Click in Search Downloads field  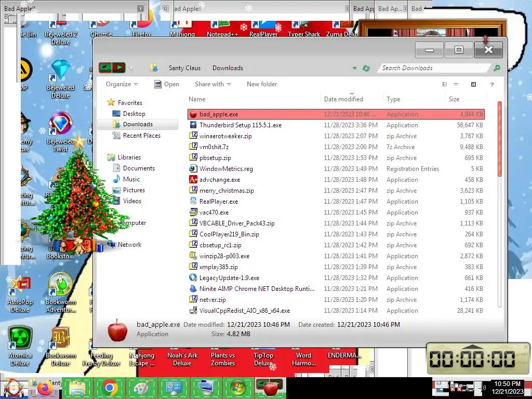coord(434,68)
